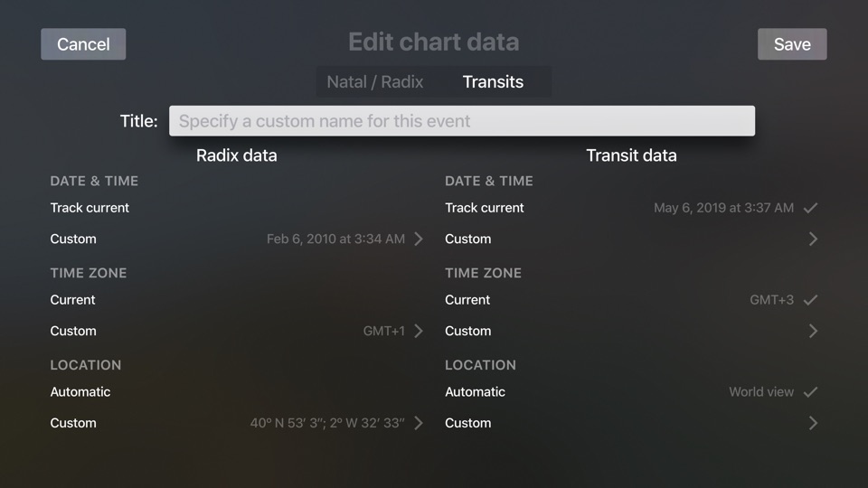This screenshot has width=868, height=488.
Task: Open Transit custom time zone chevron
Action: tap(813, 332)
